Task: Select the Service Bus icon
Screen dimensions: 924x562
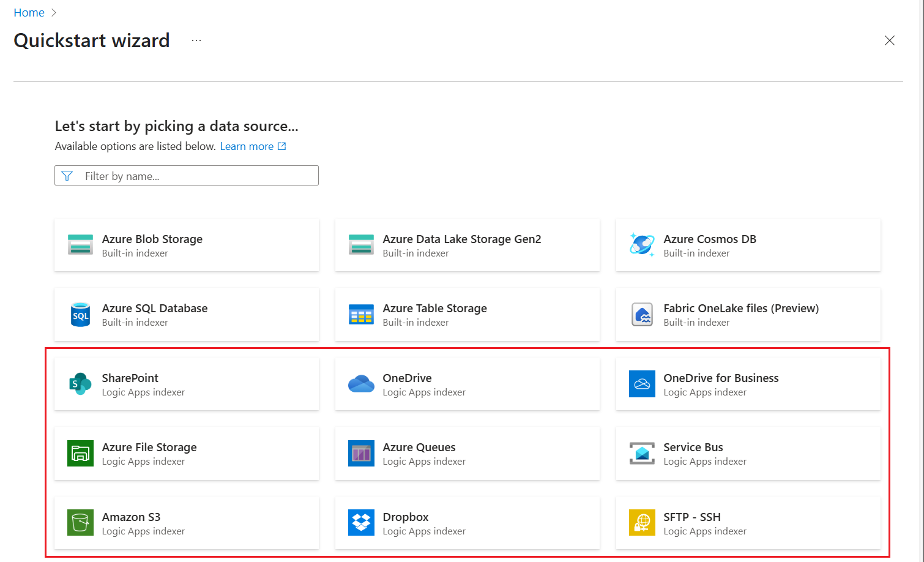Action: pos(642,454)
